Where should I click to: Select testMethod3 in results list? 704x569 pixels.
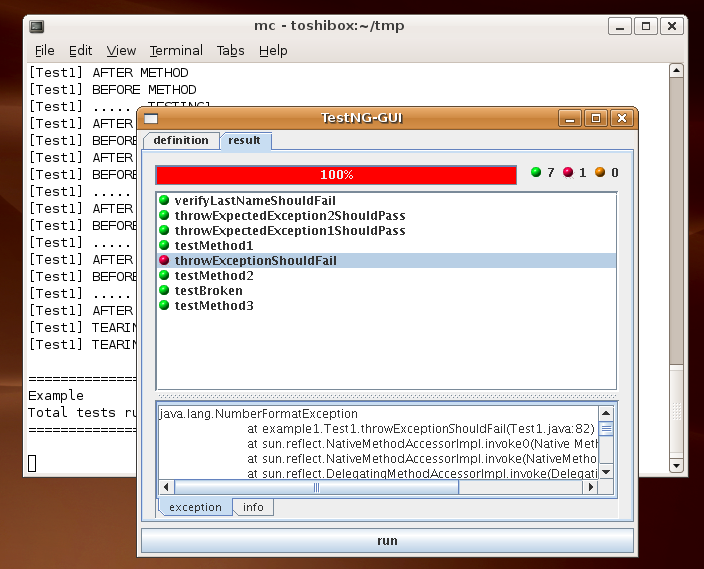pyautogui.click(x=387, y=306)
